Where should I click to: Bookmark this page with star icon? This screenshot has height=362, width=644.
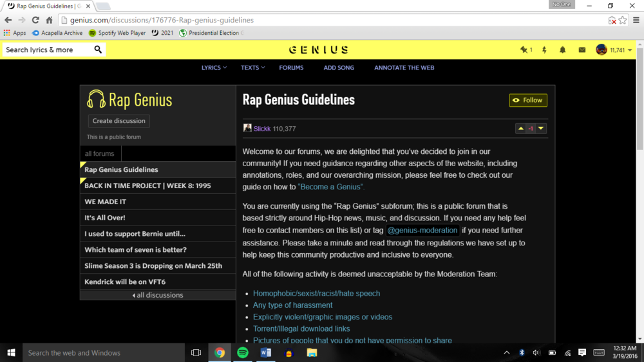623,20
